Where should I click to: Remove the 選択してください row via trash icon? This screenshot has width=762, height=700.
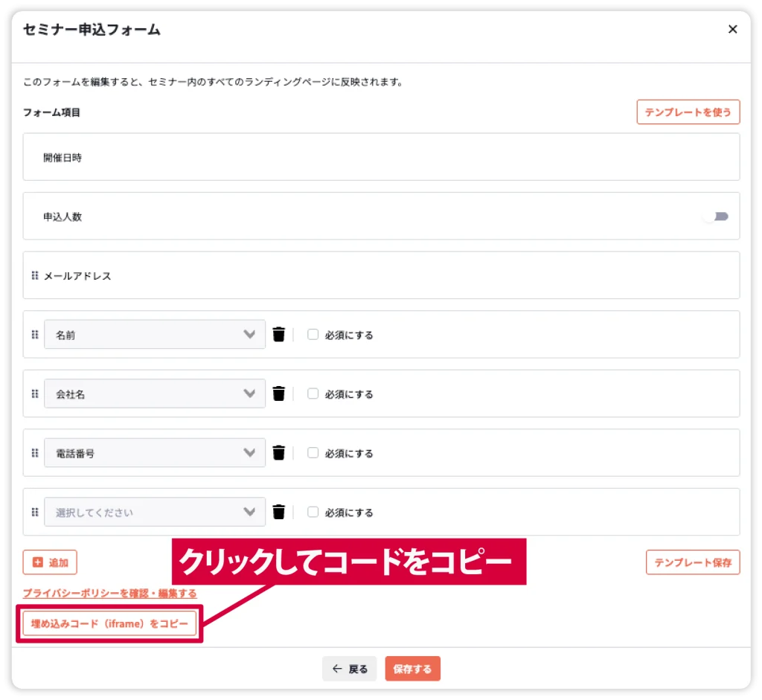(279, 512)
